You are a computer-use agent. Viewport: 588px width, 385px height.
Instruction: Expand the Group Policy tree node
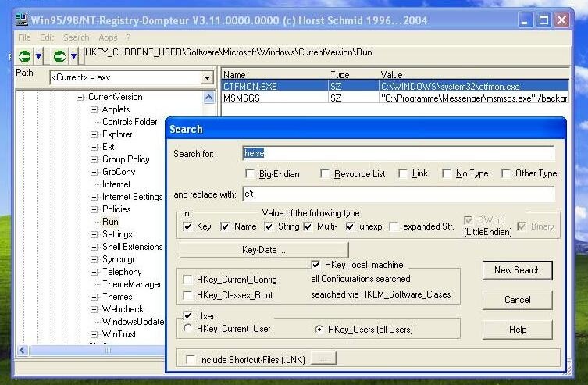click(x=94, y=159)
